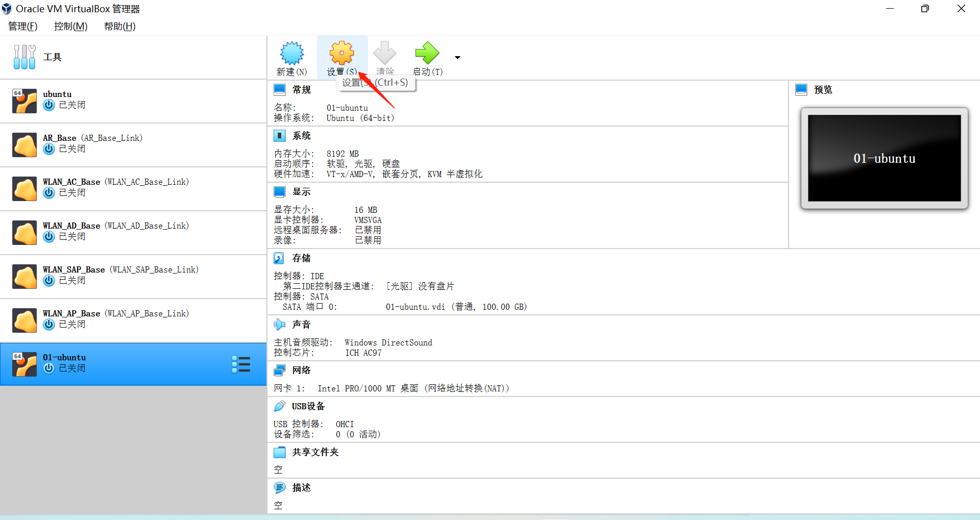Click the Display (显示) section icon

(x=280, y=192)
